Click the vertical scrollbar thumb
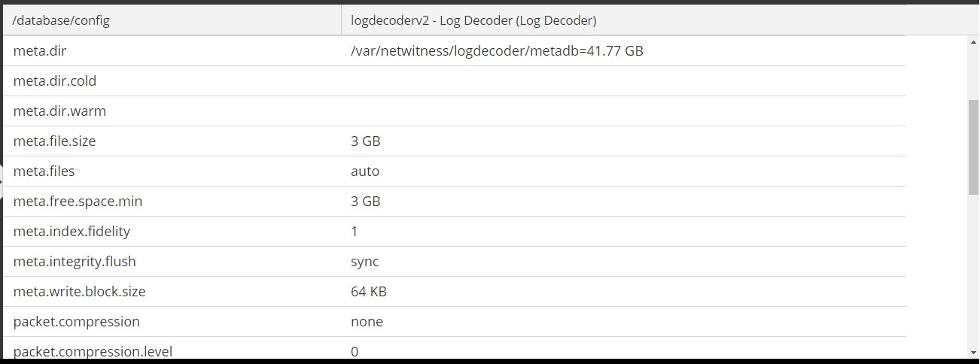 point(972,147)
